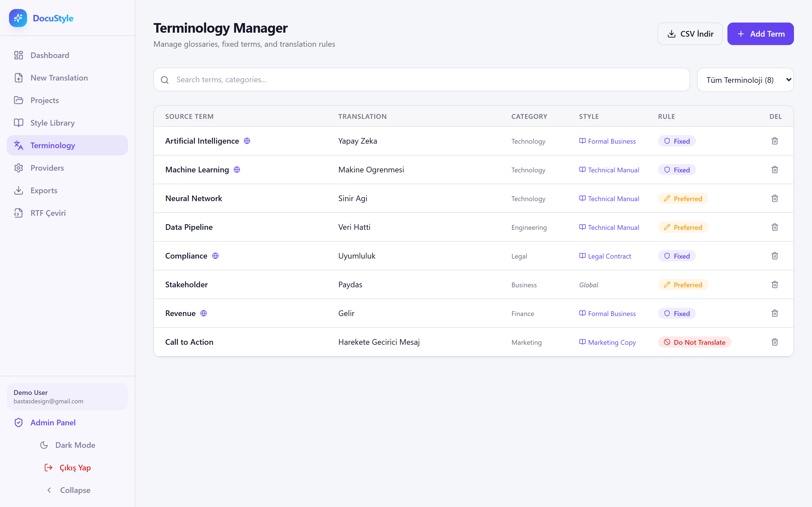Viewport: 812px width, 507px height.
Task: Download terms with CSV İndir
Action: click(x=690, y=34)
